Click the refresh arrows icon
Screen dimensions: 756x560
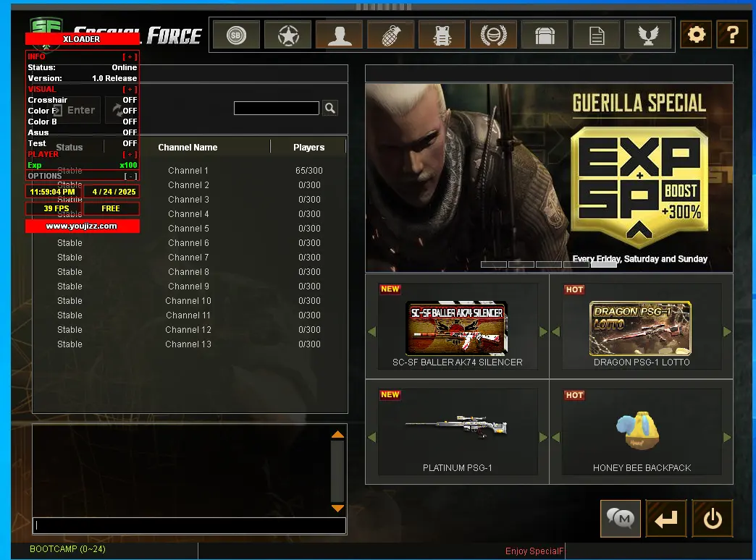(117, 111)
